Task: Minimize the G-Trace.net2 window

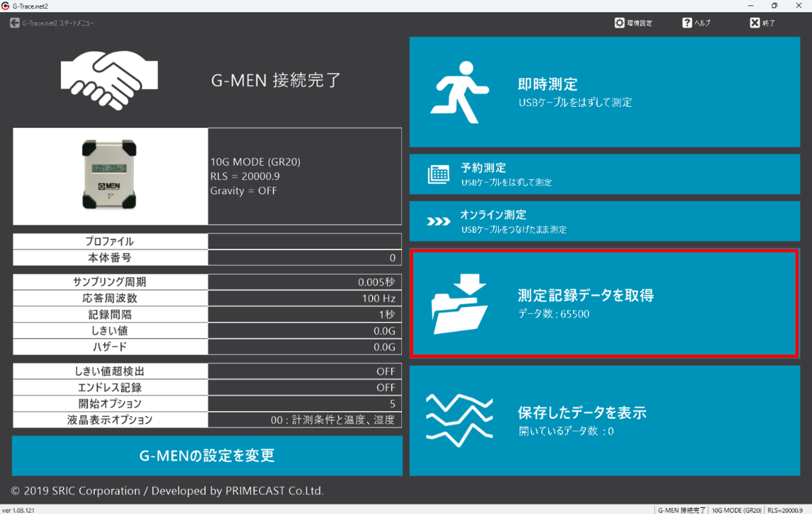Action: tap(751, 6)
